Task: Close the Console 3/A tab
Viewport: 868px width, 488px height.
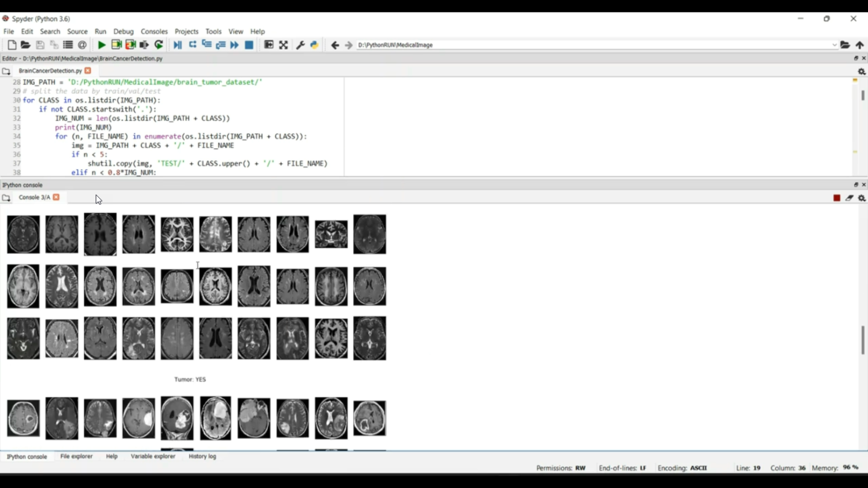Action: (x=56, y=197)
